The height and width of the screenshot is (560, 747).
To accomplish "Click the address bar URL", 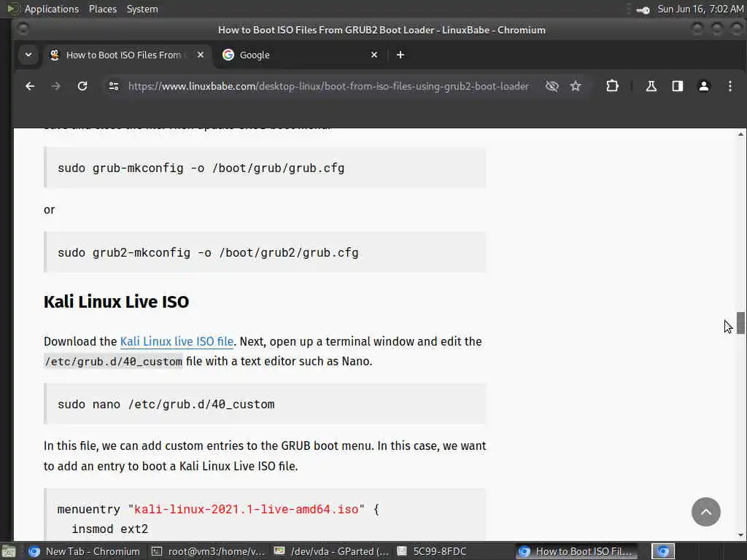I will [329, 86].
